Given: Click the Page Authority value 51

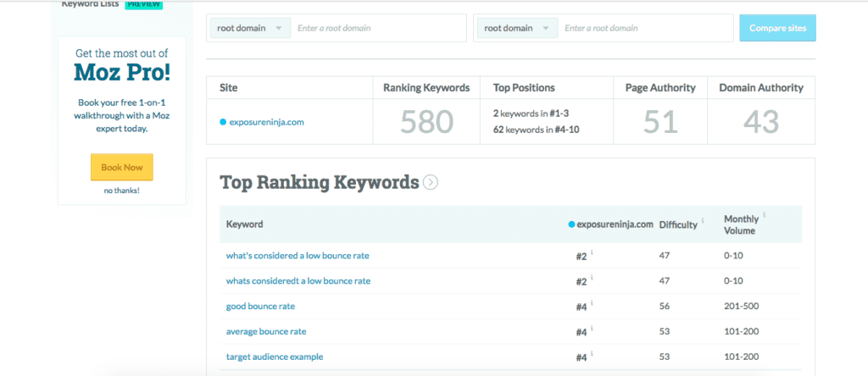Looking at the screenshot, I should (x=660, y=122).
